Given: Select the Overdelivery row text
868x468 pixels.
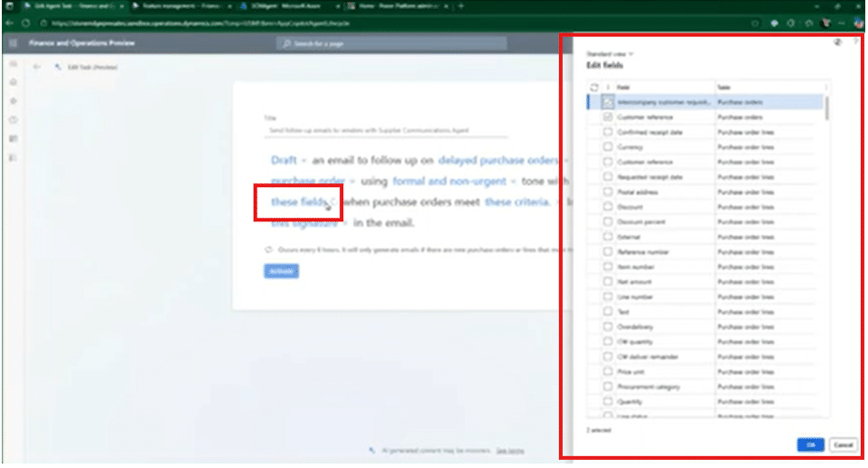Looking at the screenshot, I should click(x=635, y=327).
